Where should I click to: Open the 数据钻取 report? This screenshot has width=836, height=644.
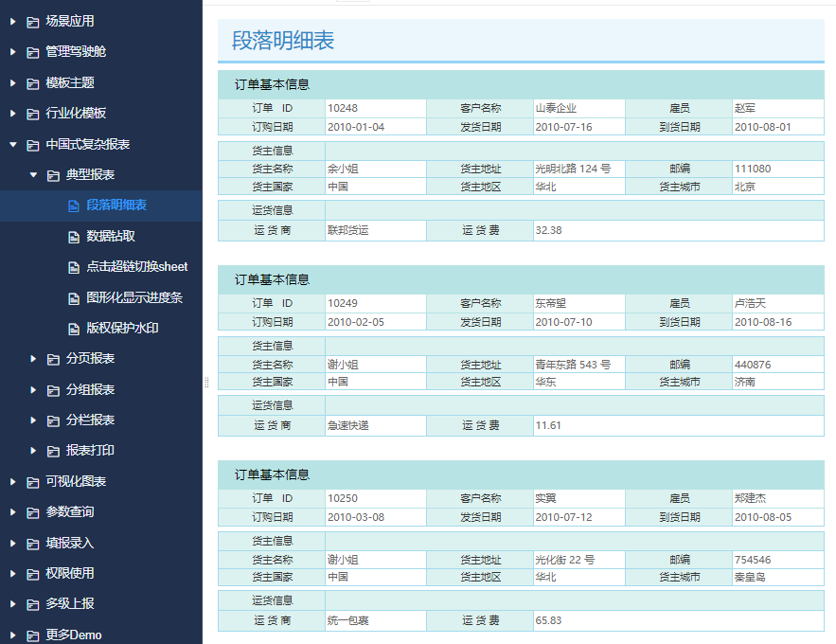click(111, 236)
